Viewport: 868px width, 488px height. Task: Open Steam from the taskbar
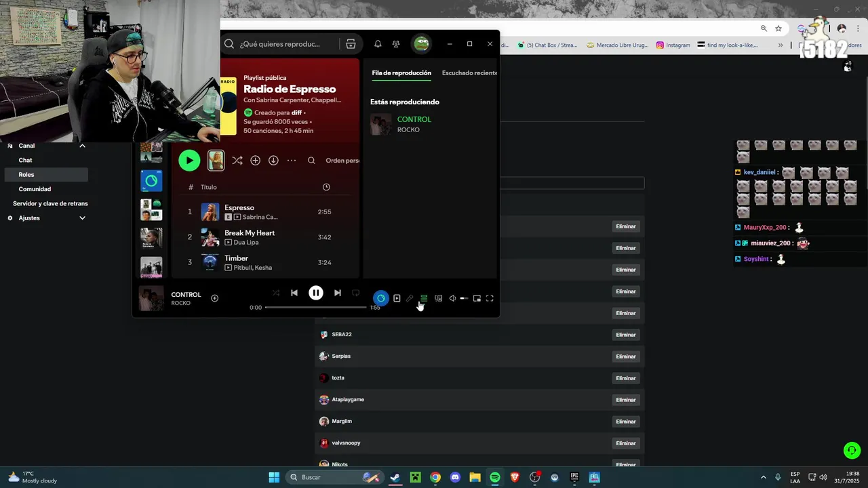pos(395,477)
